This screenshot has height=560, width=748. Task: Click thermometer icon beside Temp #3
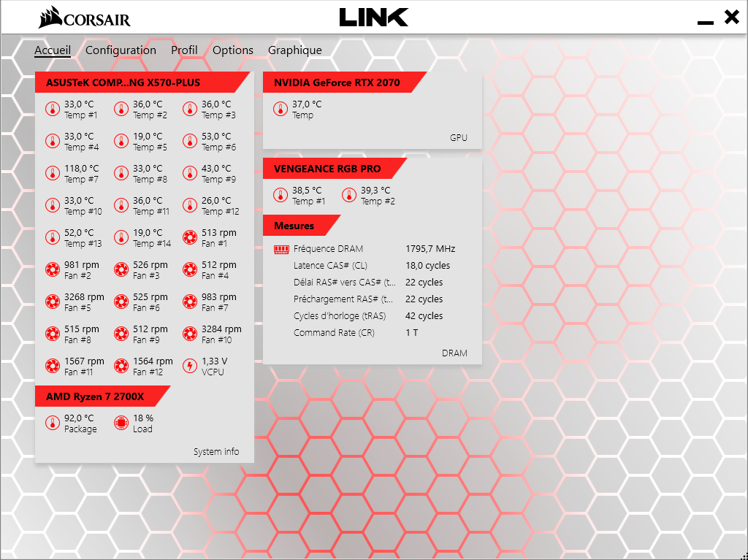click(190, 110)
